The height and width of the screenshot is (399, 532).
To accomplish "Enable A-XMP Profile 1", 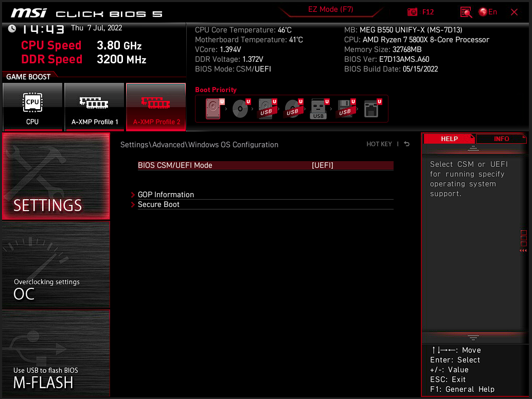I will (94, 107).
